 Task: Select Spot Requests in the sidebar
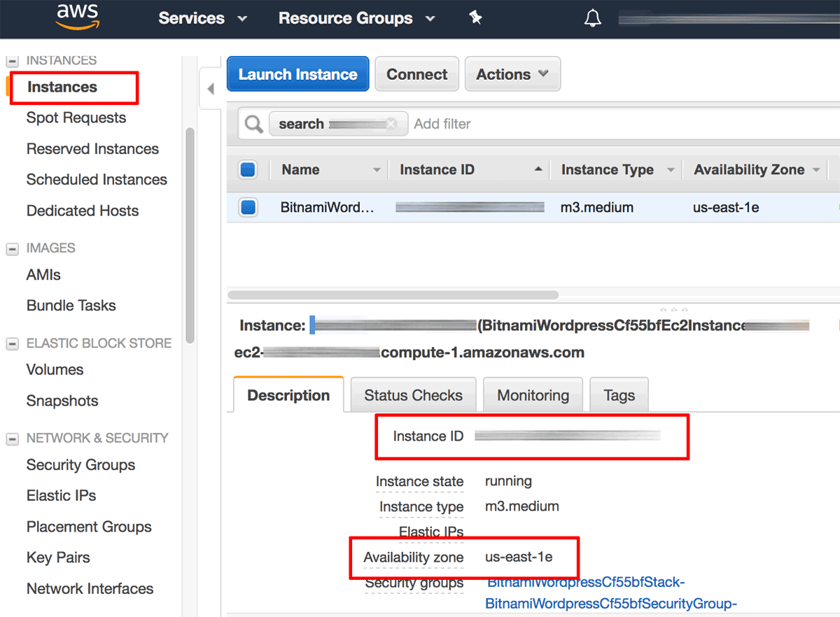(76, 118)
